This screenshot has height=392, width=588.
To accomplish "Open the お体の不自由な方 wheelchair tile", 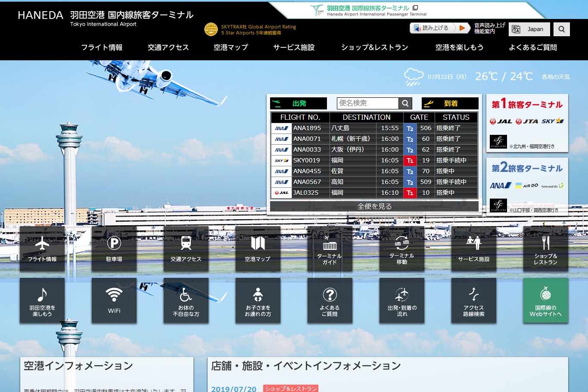I will (x=186, y=301).
